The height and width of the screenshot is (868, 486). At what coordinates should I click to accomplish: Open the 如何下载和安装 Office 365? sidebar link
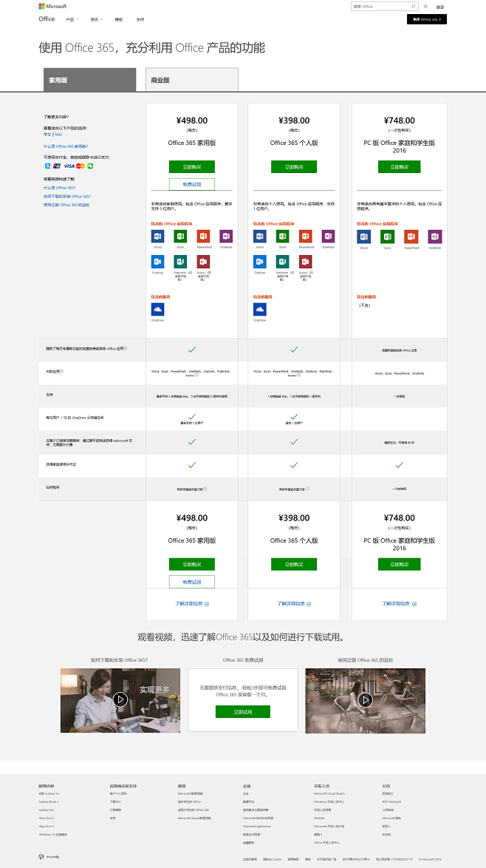coord(67,197)
